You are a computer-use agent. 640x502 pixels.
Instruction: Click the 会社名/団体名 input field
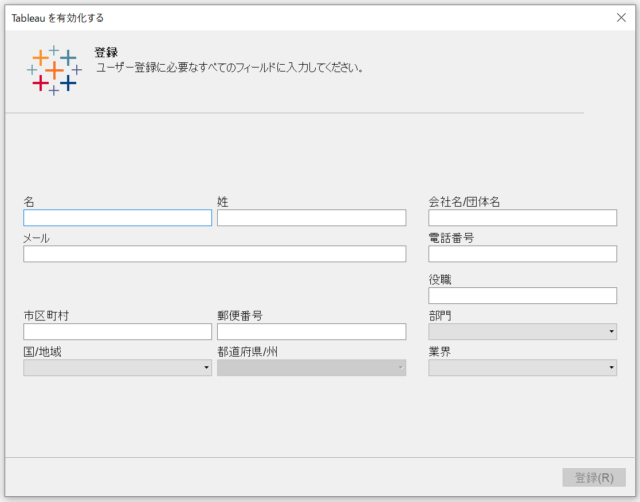tap(522, 218)
